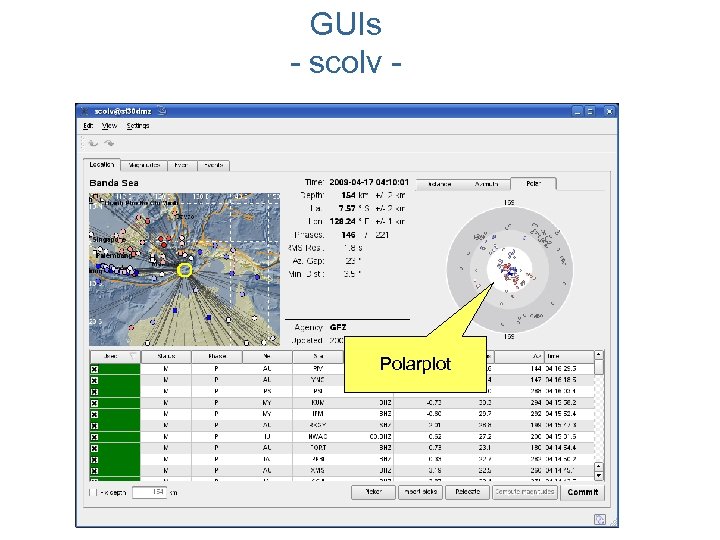Click the residual value -0.73 in the KUM row

click(434, 403)
